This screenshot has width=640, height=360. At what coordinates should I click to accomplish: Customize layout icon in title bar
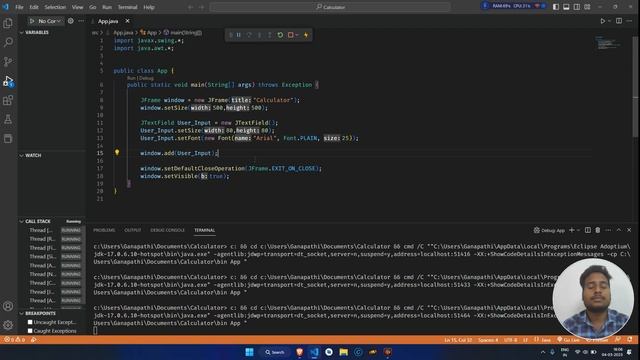coord(587,7)
